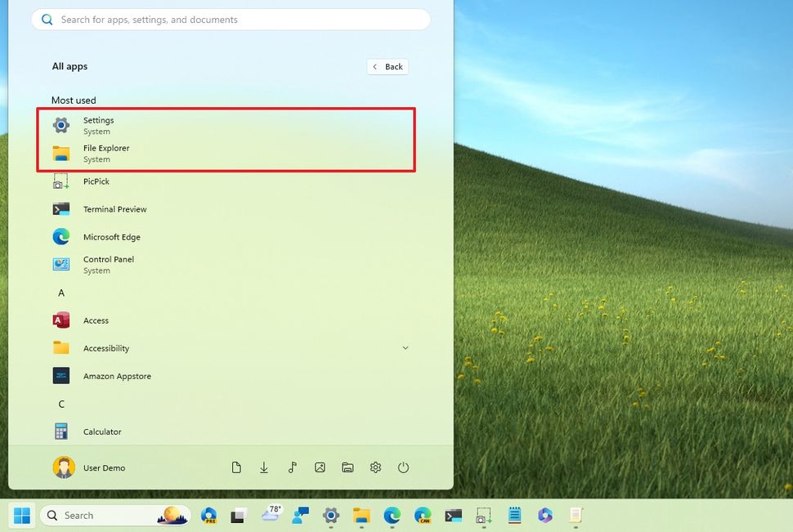Launch Amazon Appstore from the app list
The image size is (793, 532).
click(117, 376)
